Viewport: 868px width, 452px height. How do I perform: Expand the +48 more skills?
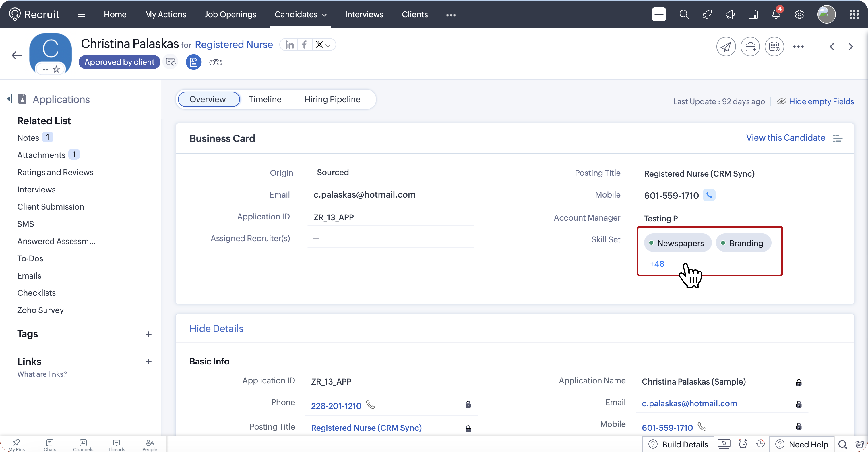(x=657, y=264)
